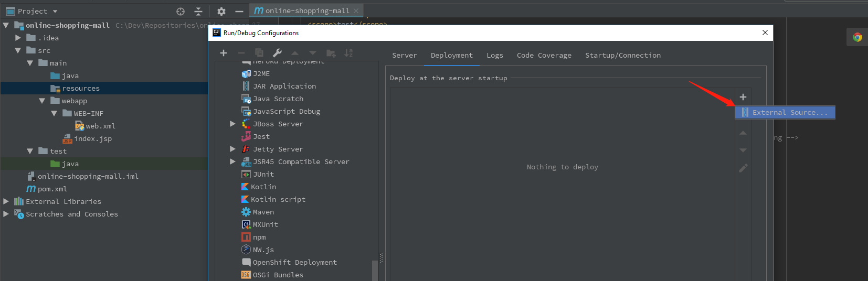The width and height of the screenshot is (868, 281).
Task: Expand the Jetty Server configuration node
Action: (232, 149)
